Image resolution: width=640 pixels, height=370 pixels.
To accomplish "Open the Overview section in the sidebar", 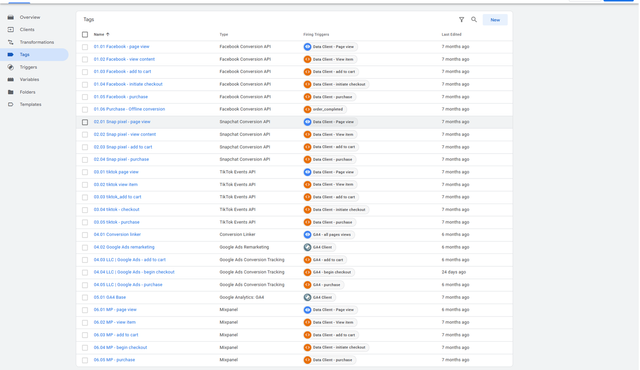I will point(30,17).
